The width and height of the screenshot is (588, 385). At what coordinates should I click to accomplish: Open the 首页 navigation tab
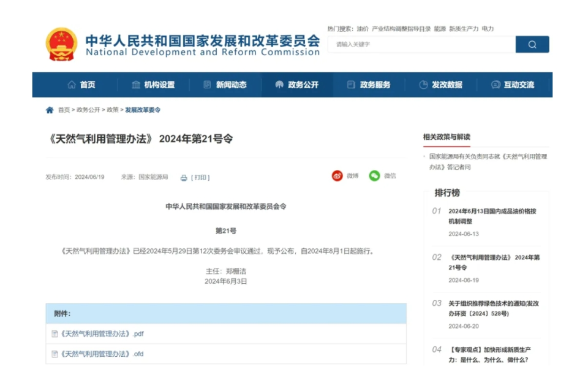[81, 85]
